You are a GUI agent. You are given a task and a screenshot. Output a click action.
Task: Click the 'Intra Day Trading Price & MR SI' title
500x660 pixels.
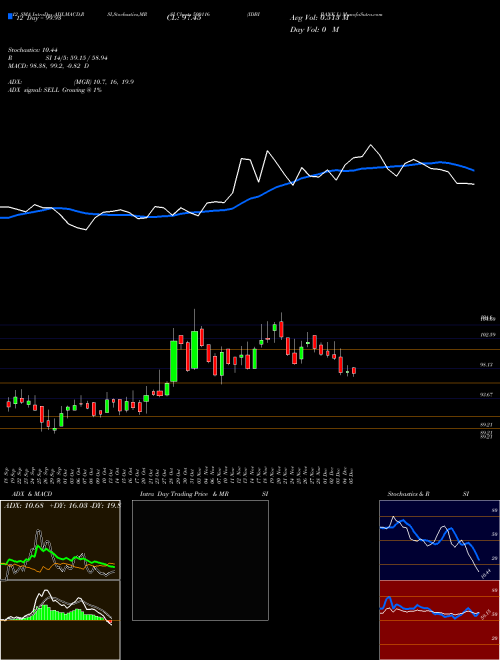204,494
